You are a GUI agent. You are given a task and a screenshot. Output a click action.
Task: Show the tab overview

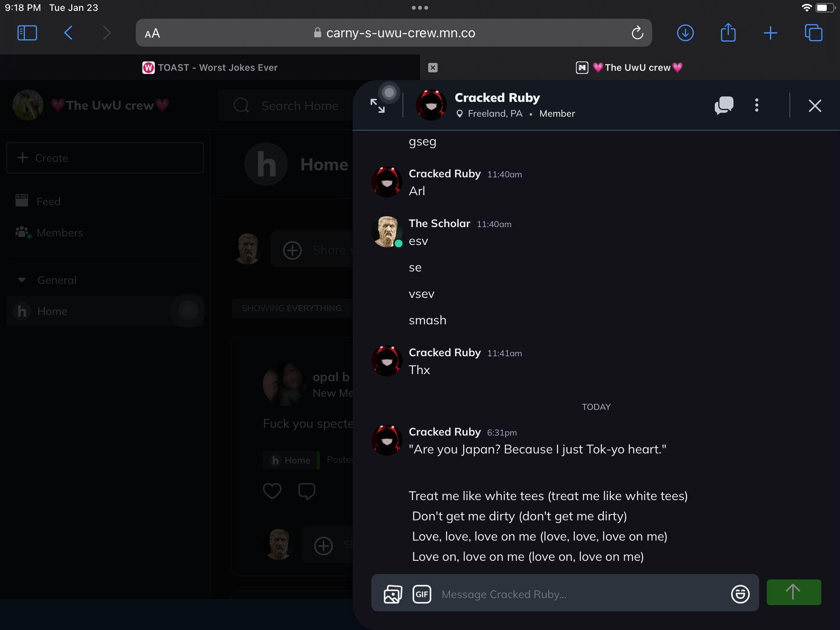[x=813, y=33]
